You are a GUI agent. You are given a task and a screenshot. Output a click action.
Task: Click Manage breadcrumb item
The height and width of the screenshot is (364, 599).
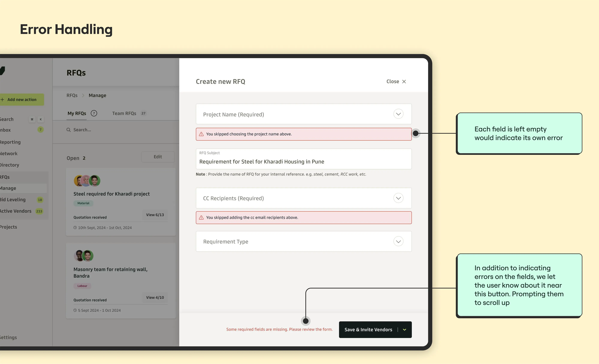click(97, 95)
